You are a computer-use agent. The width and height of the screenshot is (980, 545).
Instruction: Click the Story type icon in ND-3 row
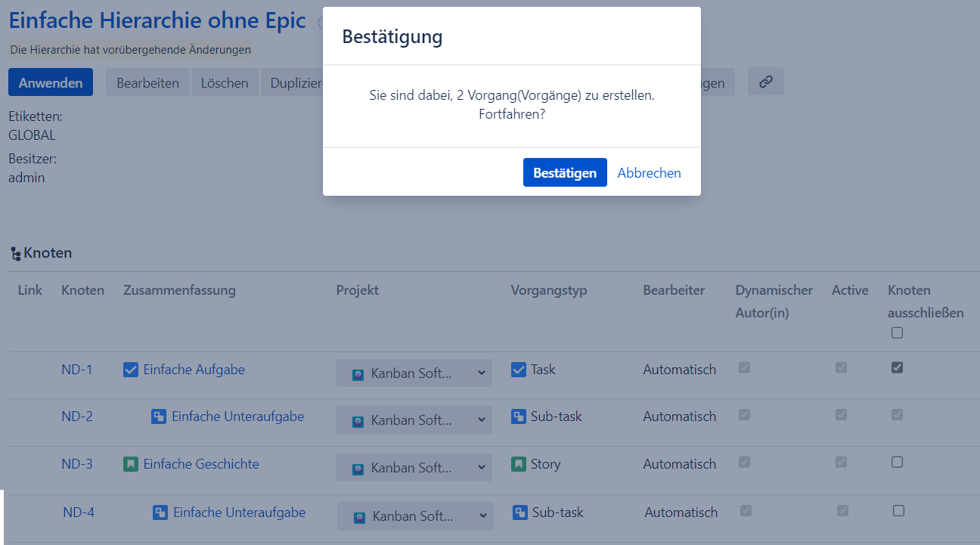518,464
